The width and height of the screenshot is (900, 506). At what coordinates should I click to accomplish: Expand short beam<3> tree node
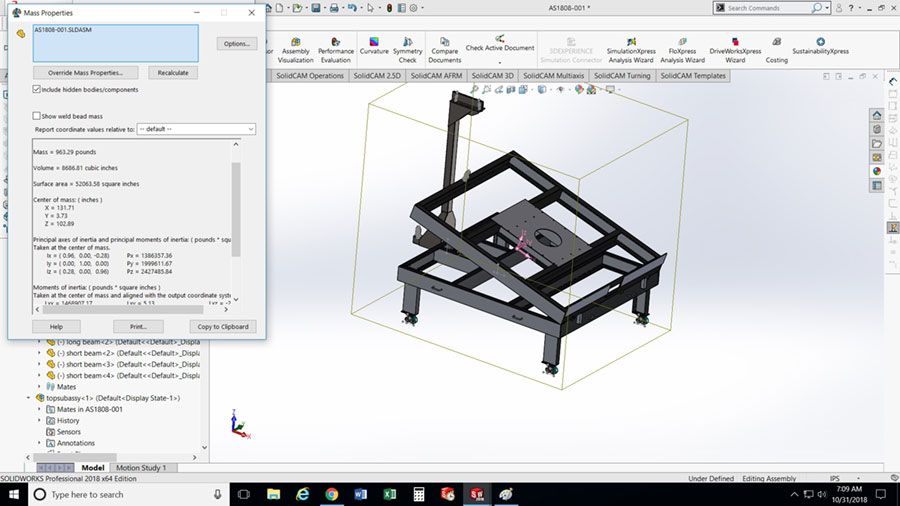pos(40,364)
